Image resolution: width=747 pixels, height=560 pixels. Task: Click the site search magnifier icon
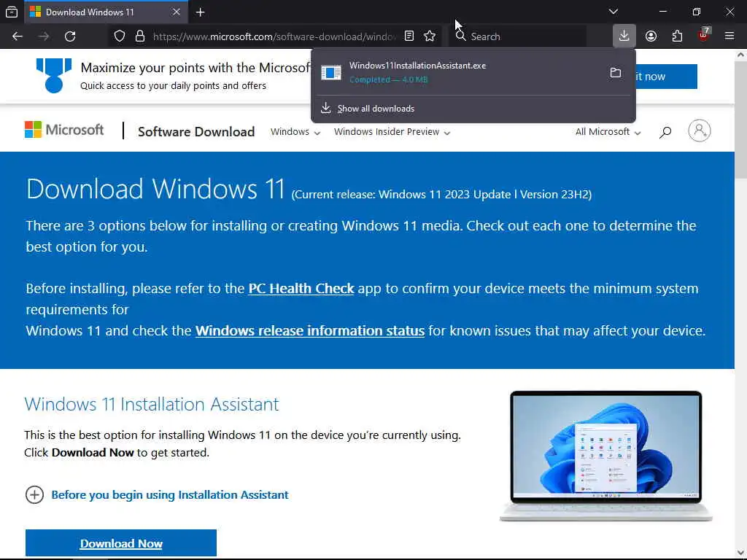(665, 132)
